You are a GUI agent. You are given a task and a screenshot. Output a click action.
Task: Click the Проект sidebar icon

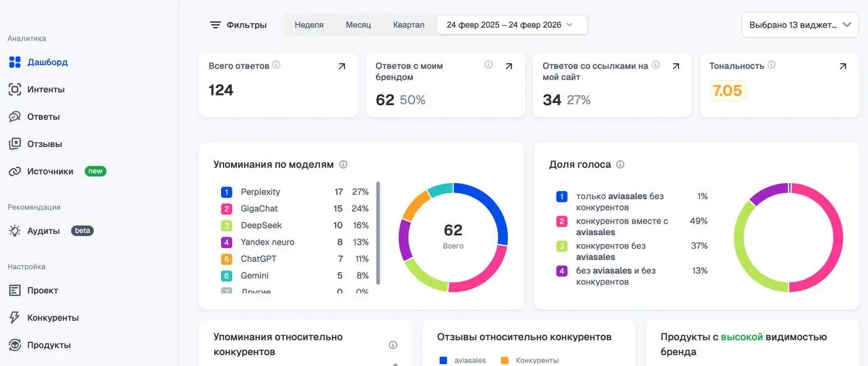15,290
